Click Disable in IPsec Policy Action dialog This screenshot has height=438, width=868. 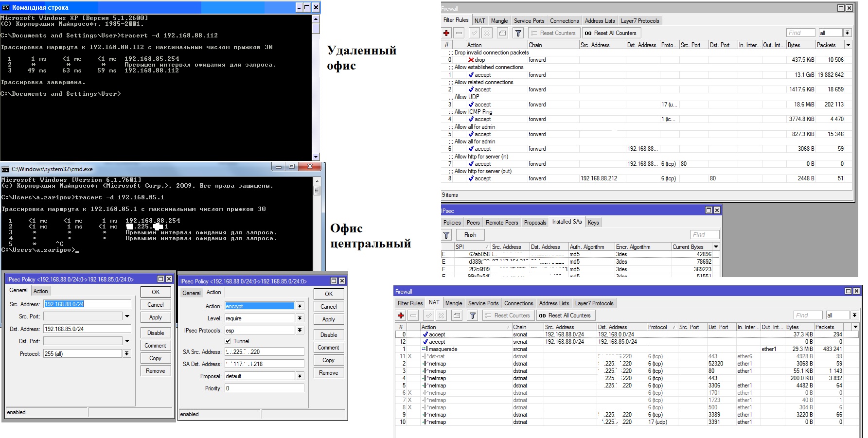click(329, 335)
